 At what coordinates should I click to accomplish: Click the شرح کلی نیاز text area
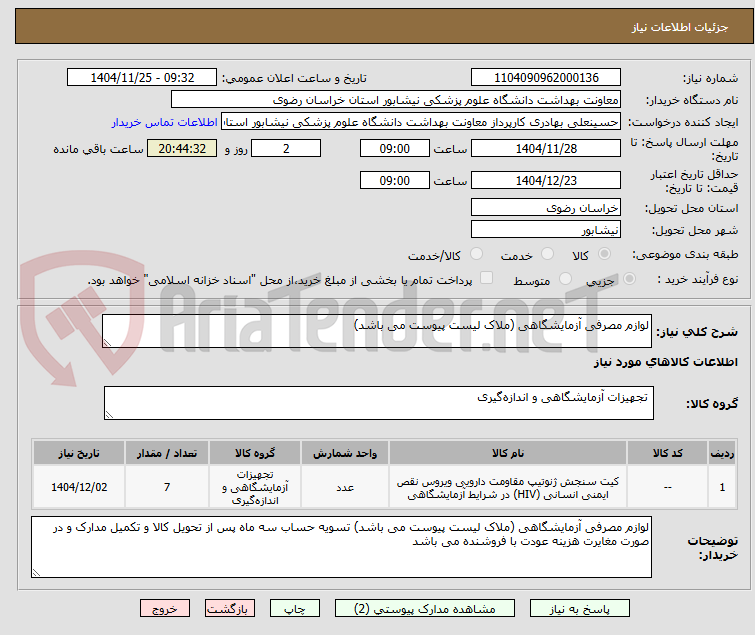click(x=377, y=331)
